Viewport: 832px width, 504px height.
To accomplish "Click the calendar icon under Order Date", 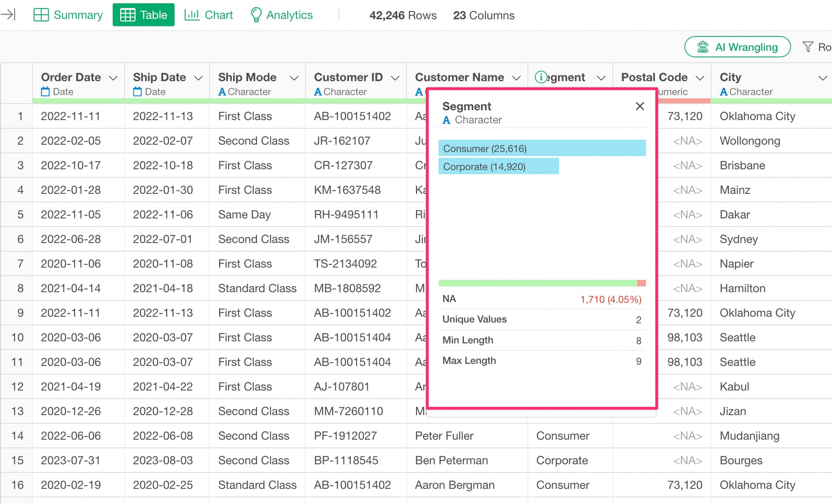I will pos(45,92).
